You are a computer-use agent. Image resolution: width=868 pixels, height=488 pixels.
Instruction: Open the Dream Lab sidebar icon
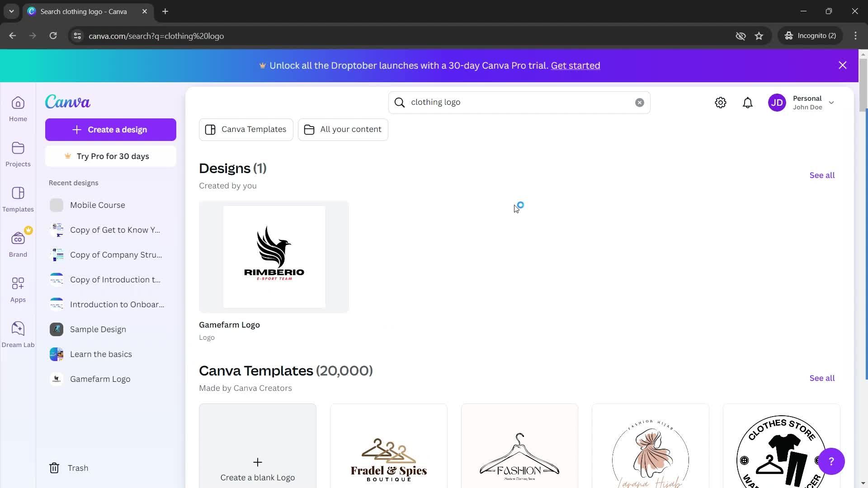point(18,335)
